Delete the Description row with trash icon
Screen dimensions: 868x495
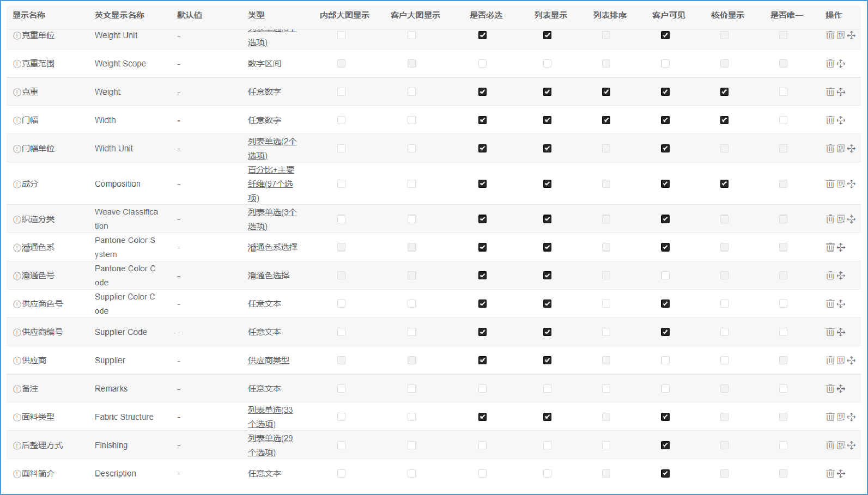pos(830,474)
